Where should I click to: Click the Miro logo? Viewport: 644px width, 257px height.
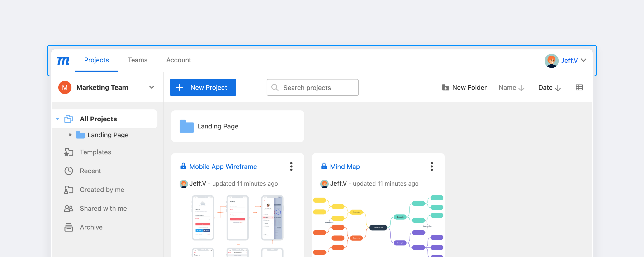coord(63,61)
